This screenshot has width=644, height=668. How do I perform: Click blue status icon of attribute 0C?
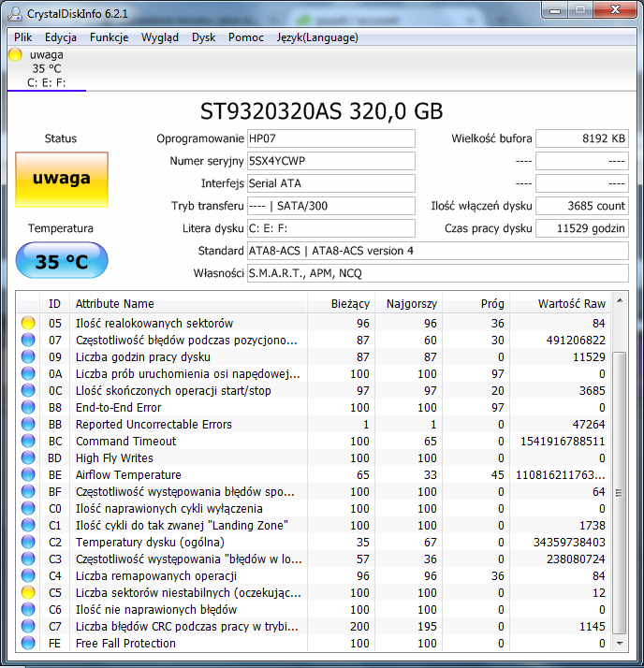(28, 390)
